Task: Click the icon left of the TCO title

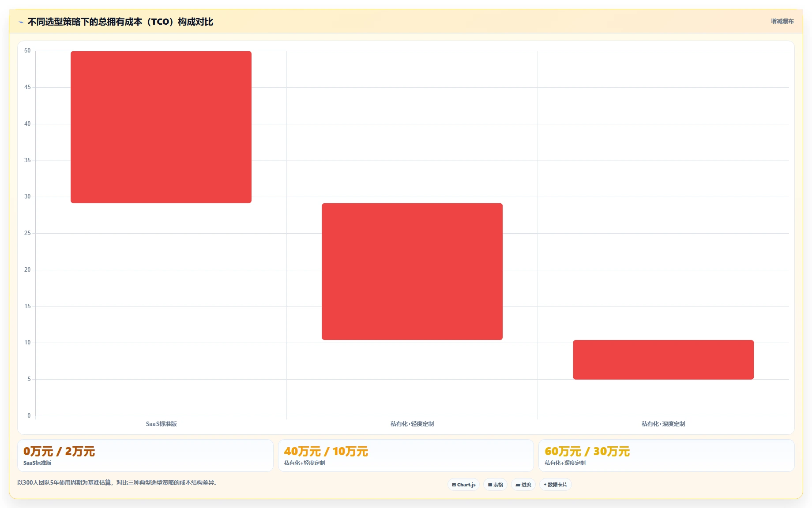Action: (x=21, y=22)
